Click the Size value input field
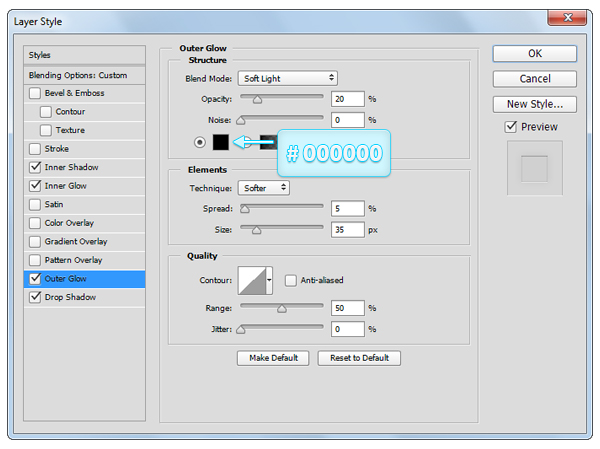This screenshot has width=600, height=449. (x=346, y=229)
